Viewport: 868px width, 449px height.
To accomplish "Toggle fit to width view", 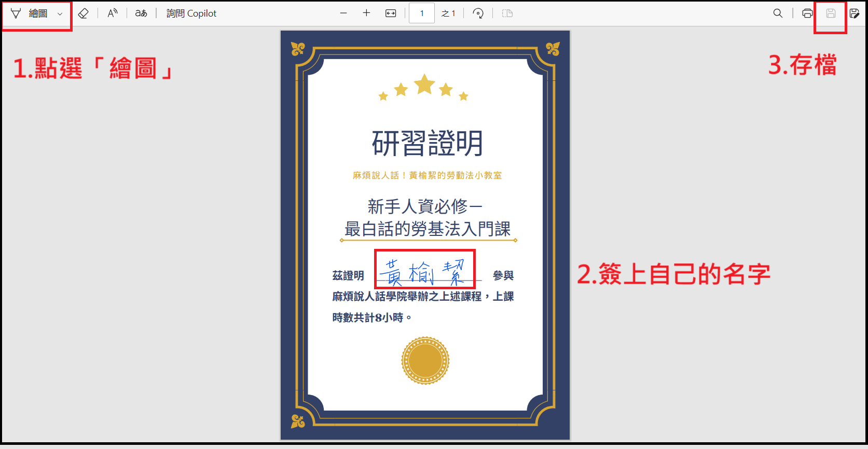I will [391, 13].
